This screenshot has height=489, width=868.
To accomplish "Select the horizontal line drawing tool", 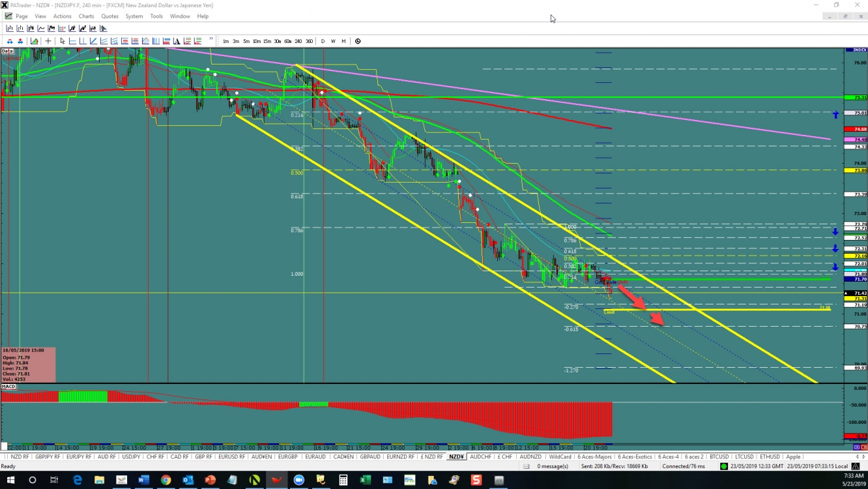I will tap(72, 41).
